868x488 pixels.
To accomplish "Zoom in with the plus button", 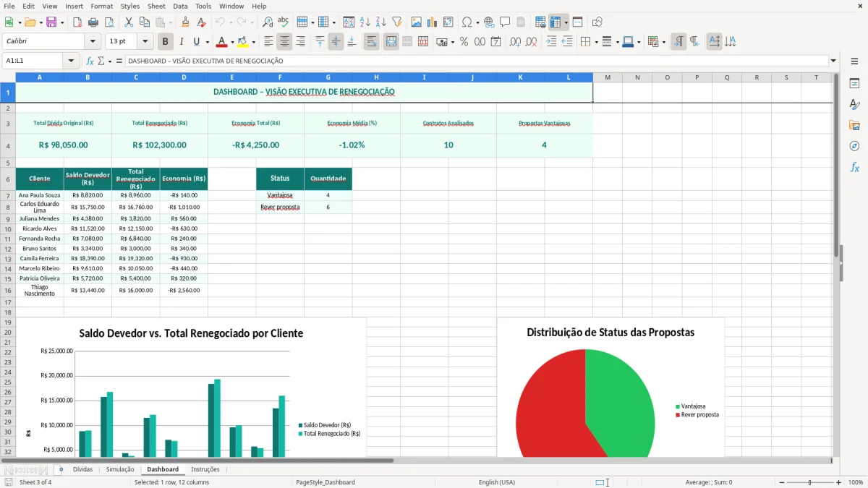I will [x=838, y=482].
